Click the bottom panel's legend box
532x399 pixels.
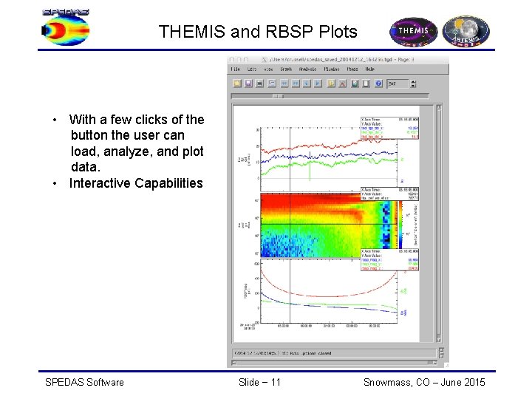point(389,260)
